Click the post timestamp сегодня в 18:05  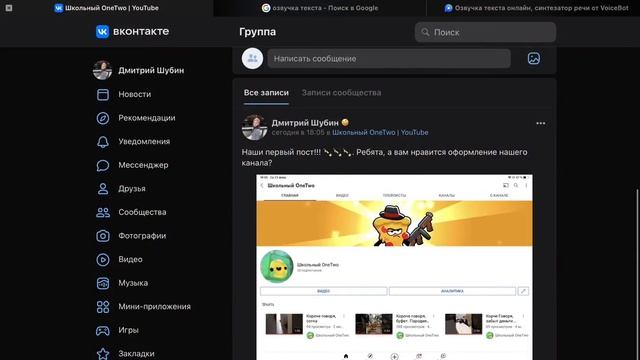298,132
